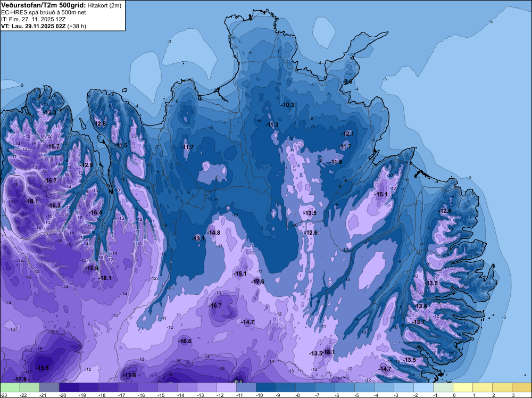Select the 'EC-HRES spá brúuð á 500m net' line

(x=44, y=13)
